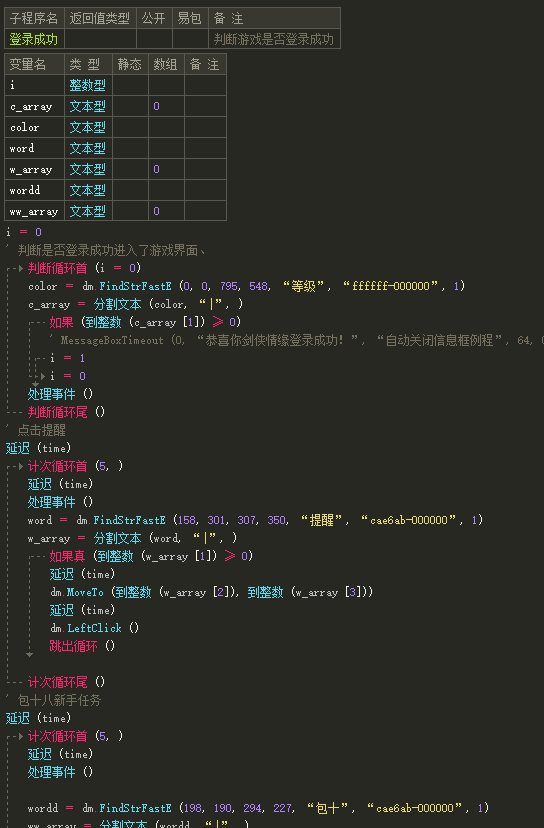Toggle the 静态 cell for variable color

(130, 127)
